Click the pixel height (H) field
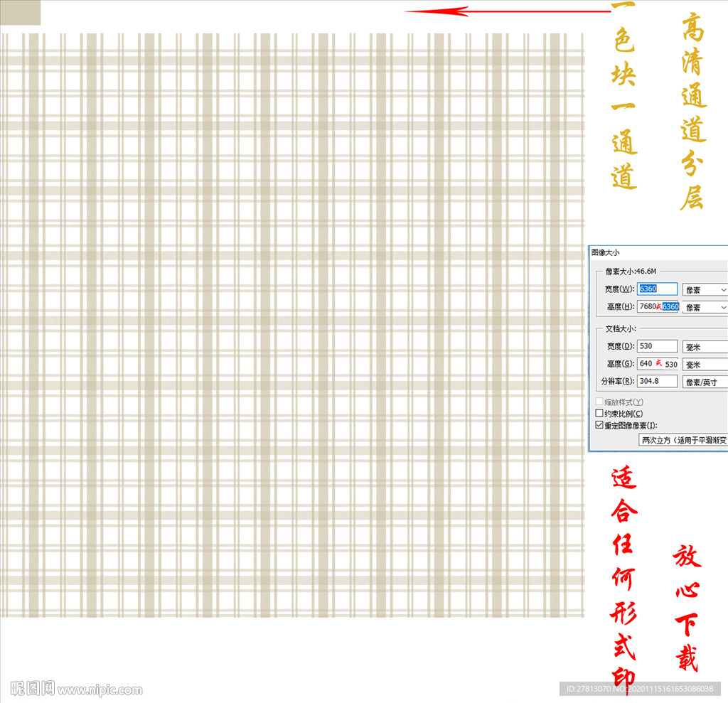 [658, 306]
